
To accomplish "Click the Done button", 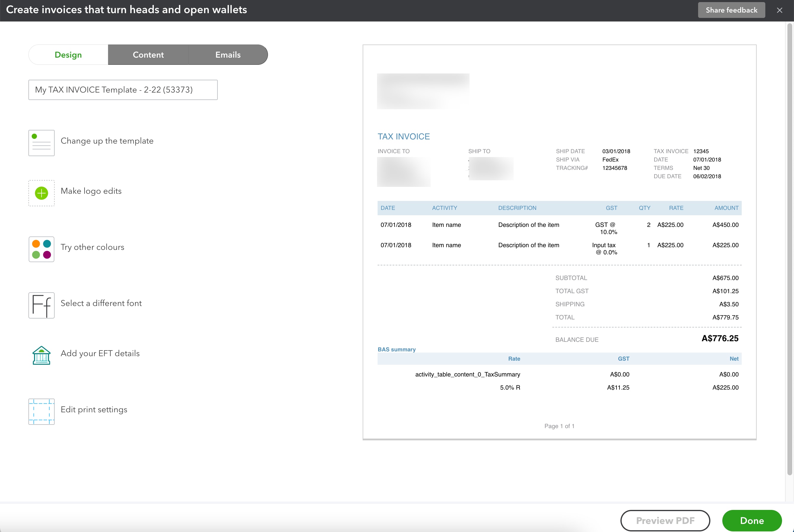I will tap(752, 520).
